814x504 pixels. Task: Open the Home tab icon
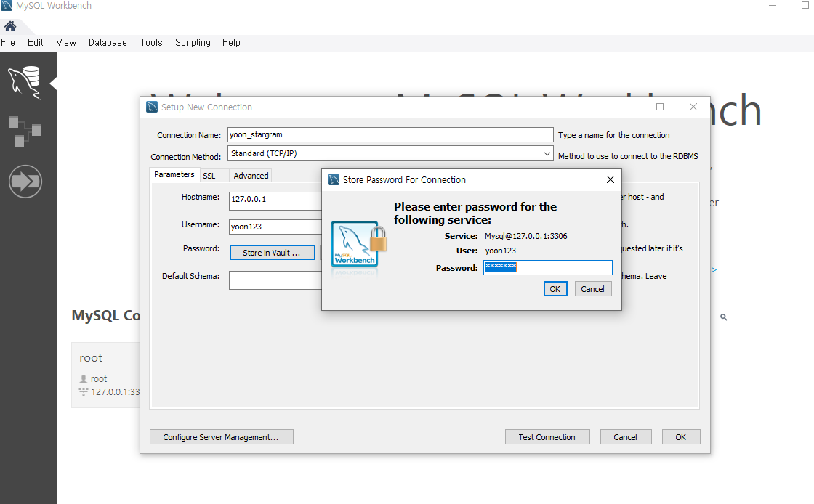point(10,26)
